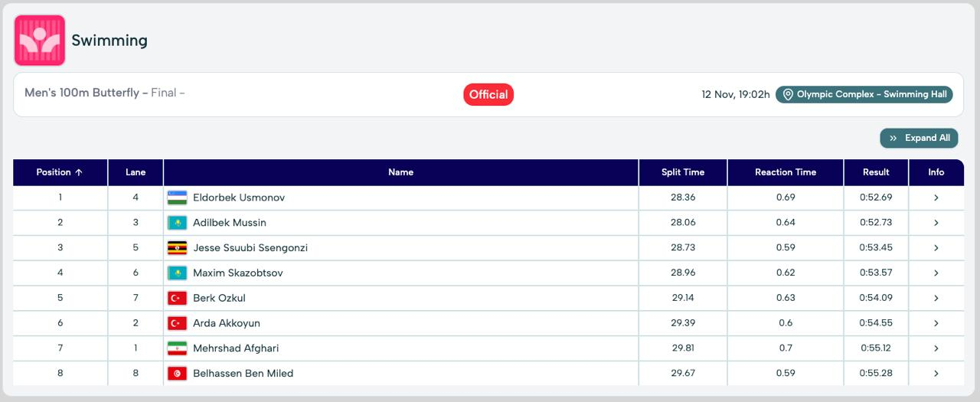Click the pink Swimming sport icon

(x=40, y=41)
